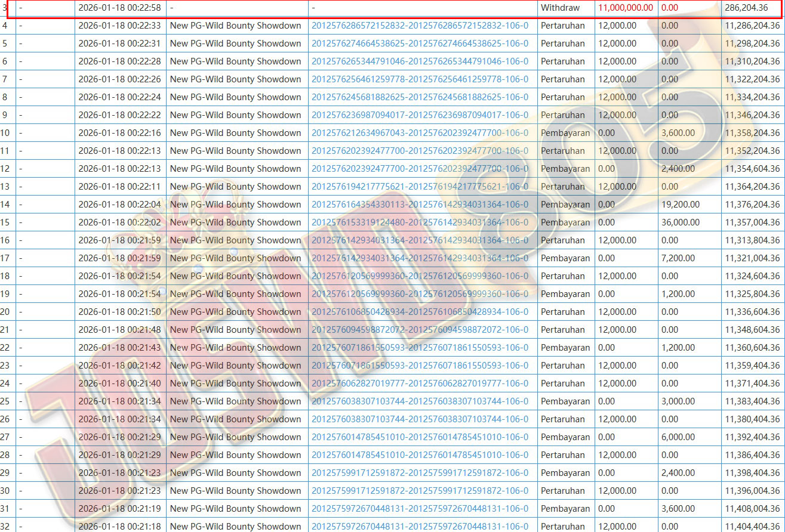The image size is (785, 532).
Task: Select the 19,200.00 payout amount cell
Action: [680, 205]
